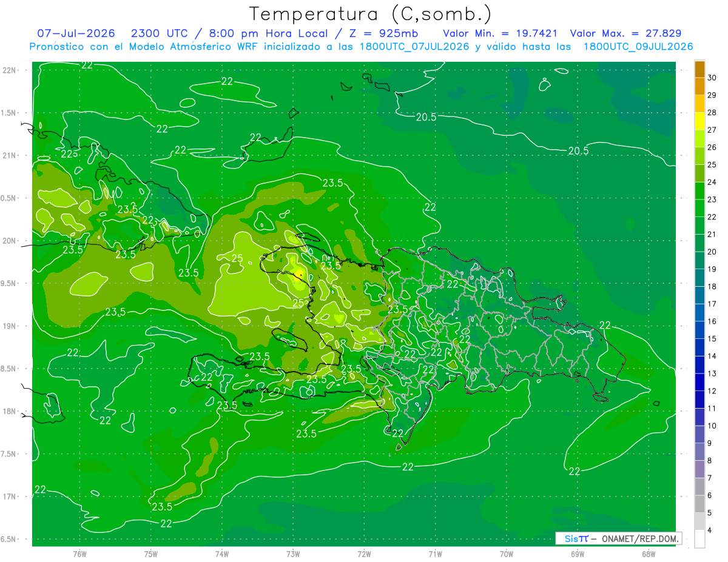Image resolution: width=728 pixels, height=562 pixels.
Task: Click the "1.5N" latitude axis label
Action: (x=9, y=113)
